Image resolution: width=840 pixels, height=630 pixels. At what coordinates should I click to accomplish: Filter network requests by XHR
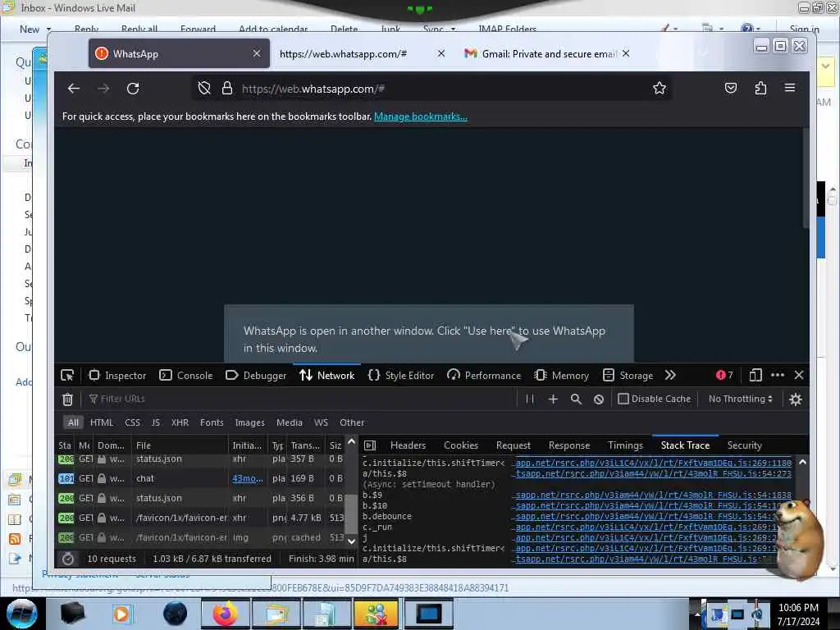click(x=180, y=422)
